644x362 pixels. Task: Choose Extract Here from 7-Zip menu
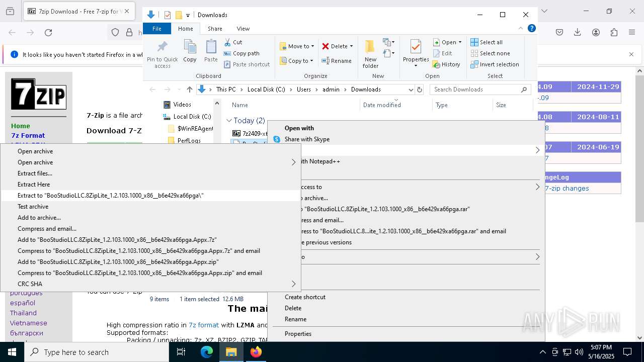151,185
